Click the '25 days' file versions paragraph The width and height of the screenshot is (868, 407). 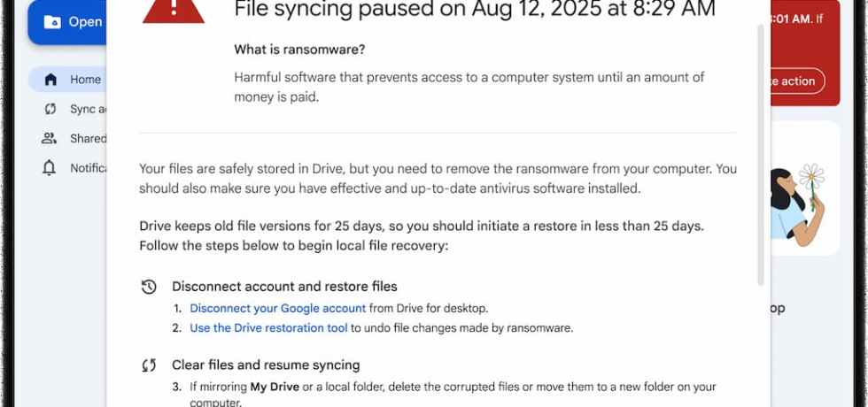coord(422,234)
